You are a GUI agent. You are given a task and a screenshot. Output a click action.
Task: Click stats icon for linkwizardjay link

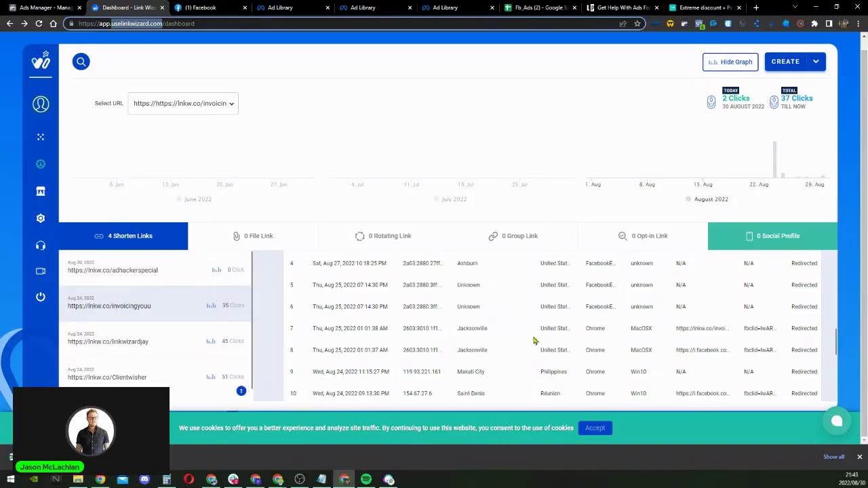click(x=211, y=342)
